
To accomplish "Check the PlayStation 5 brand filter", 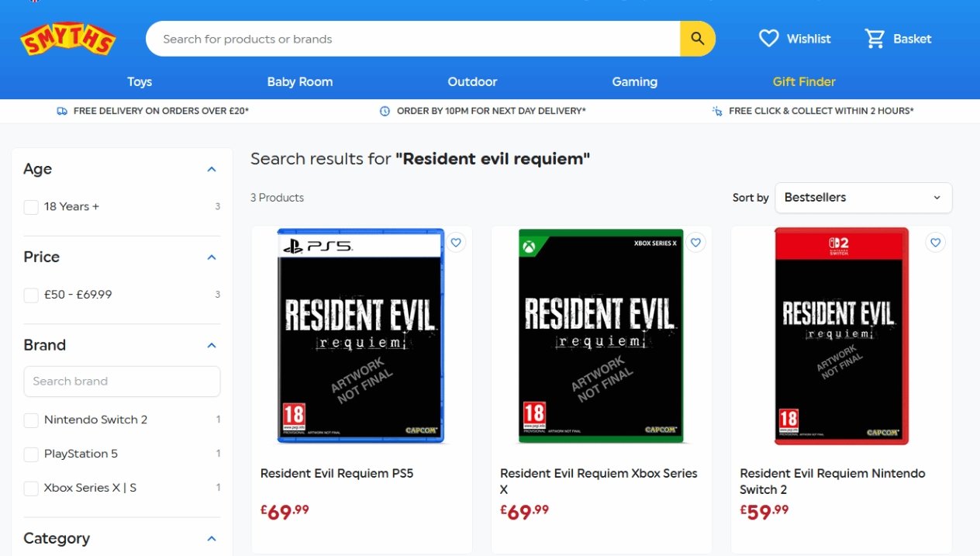I will pyautogui.click(x=31, y=454).
